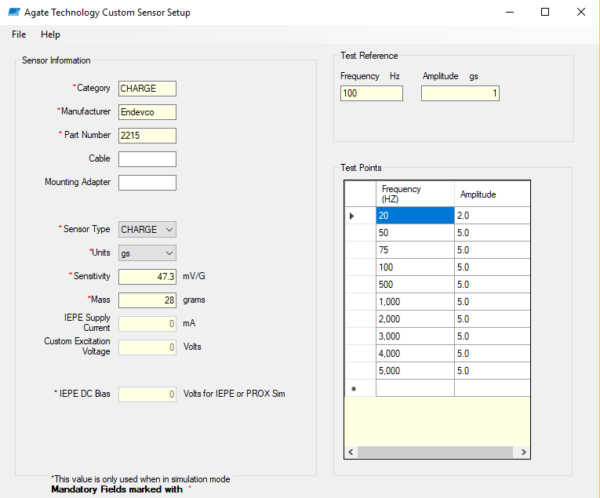Click the Mass field showing 28
Image resolution: width=600 pixels, height=498 pixels.
point(147,300)
